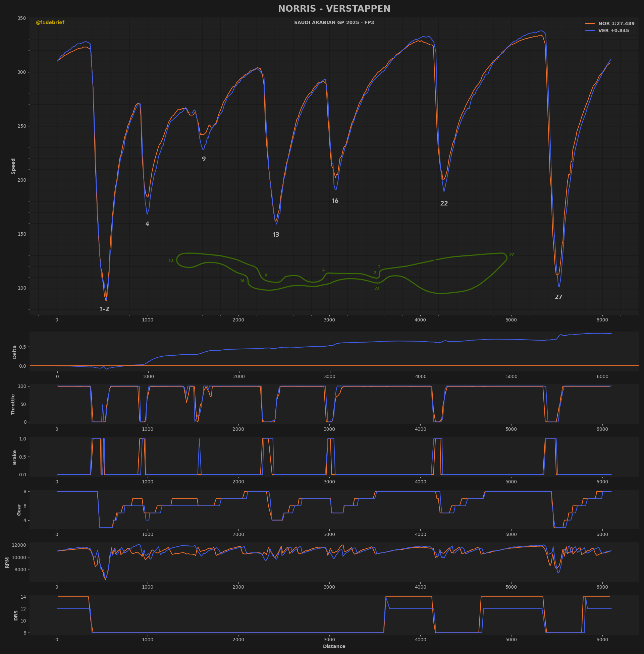Select the green "9" marker on the track map

pyautogui.click(x=266, y=276)
